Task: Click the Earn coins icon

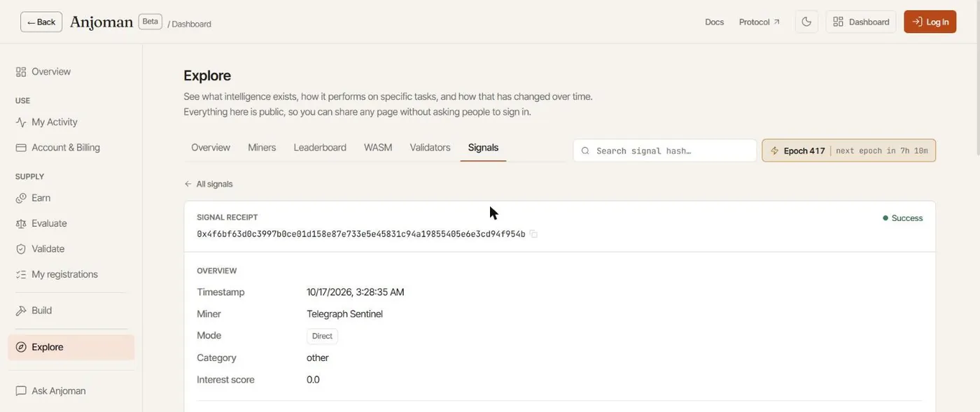Action: coord(21,198)
